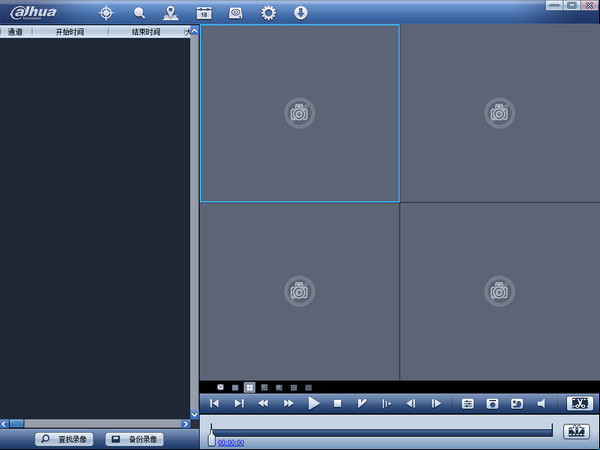Click the horizontal scrollbar thumb
Image resolution: width=600 pixels, height=450 pixels.
(16, 424)
